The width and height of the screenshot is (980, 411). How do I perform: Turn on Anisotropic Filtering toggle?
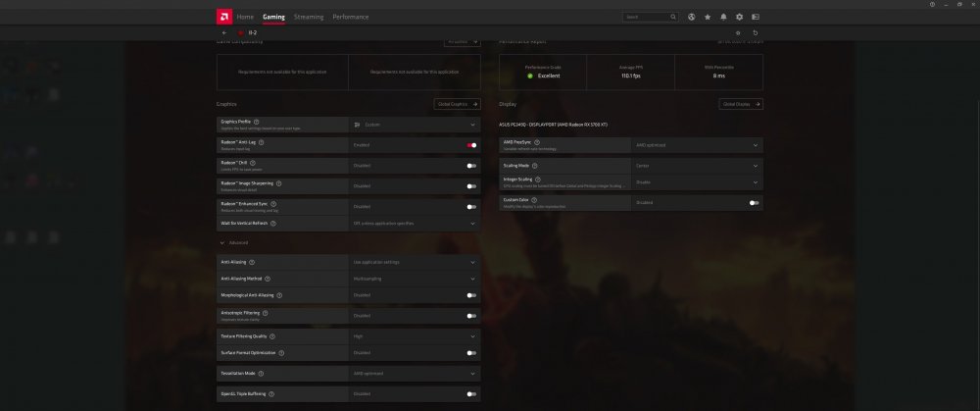pyautogui.click(x=472, y=316)
